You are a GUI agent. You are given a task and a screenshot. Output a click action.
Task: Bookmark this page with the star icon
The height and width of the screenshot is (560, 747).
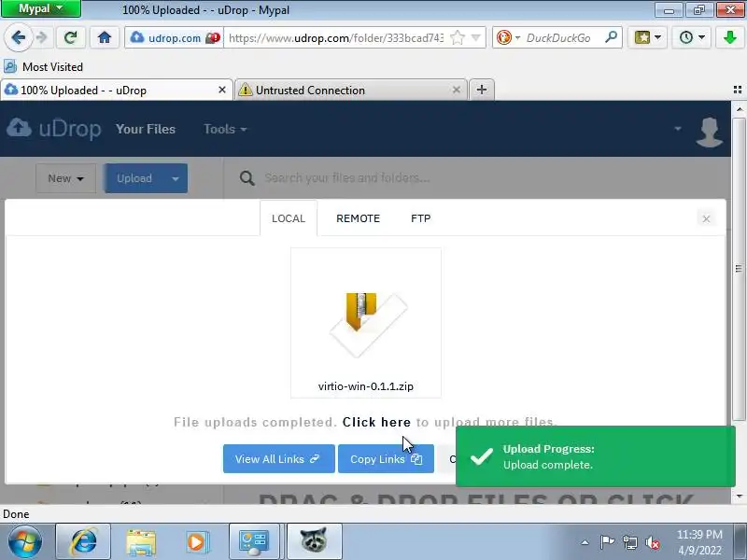458,37
